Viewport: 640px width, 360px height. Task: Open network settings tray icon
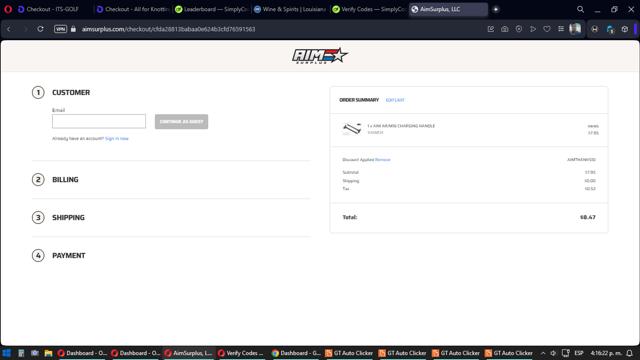(x=565, y=353)
